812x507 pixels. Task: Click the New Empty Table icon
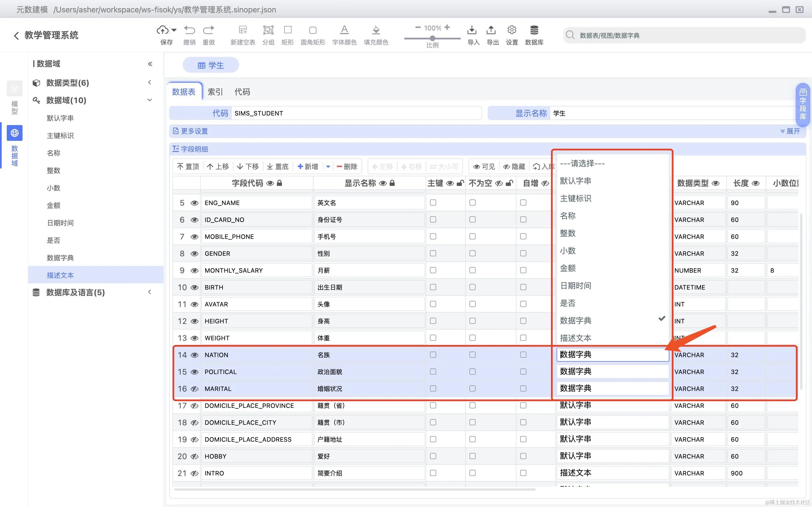tap(242, 30)
